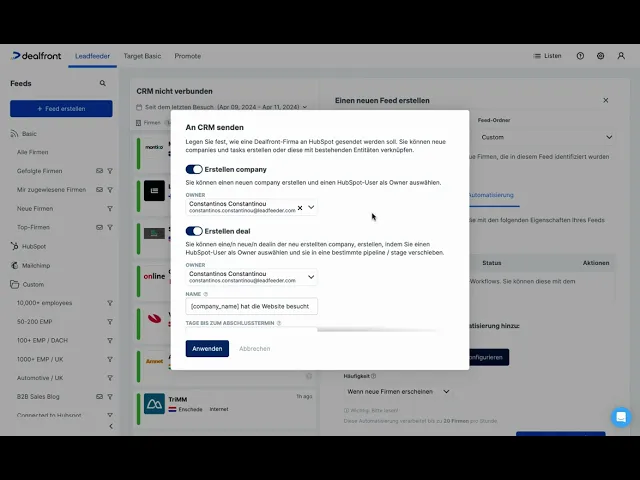
Task: Click the mail icon for B2B Sales Blog
Action: tap(99, 397)
